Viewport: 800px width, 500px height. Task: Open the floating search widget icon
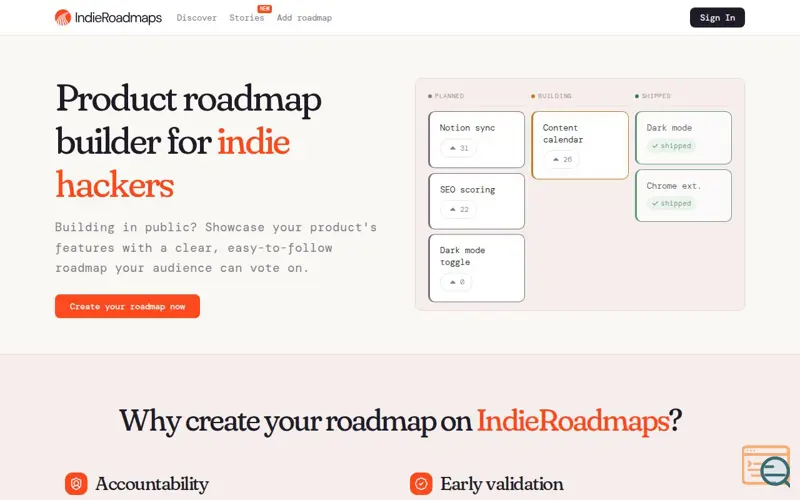coord(766,466)
